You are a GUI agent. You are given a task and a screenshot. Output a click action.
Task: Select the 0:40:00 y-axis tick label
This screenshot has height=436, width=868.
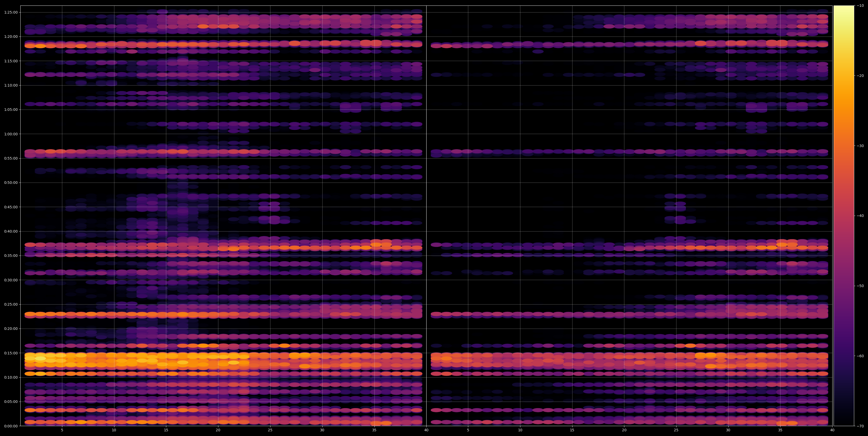click(x=11, y=231)
